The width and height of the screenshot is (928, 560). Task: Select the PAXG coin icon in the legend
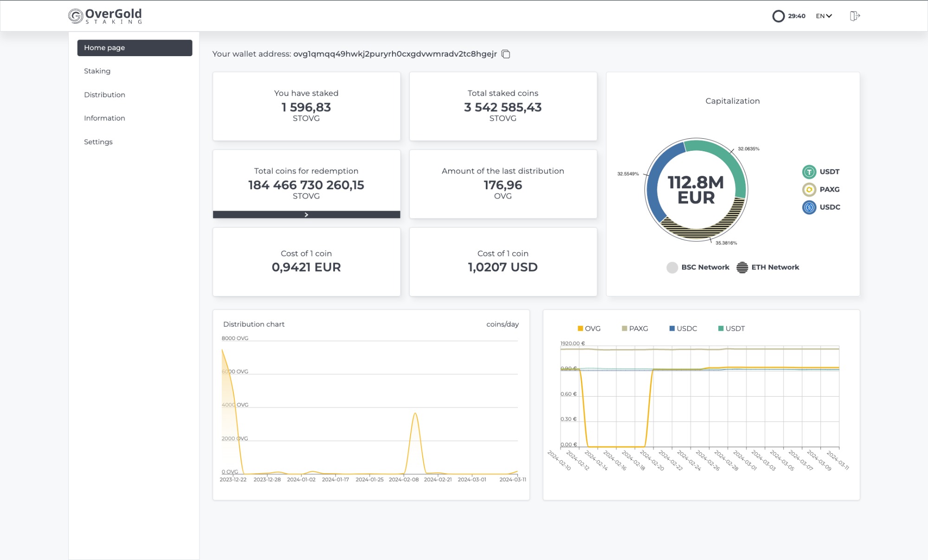coord(809,189)
